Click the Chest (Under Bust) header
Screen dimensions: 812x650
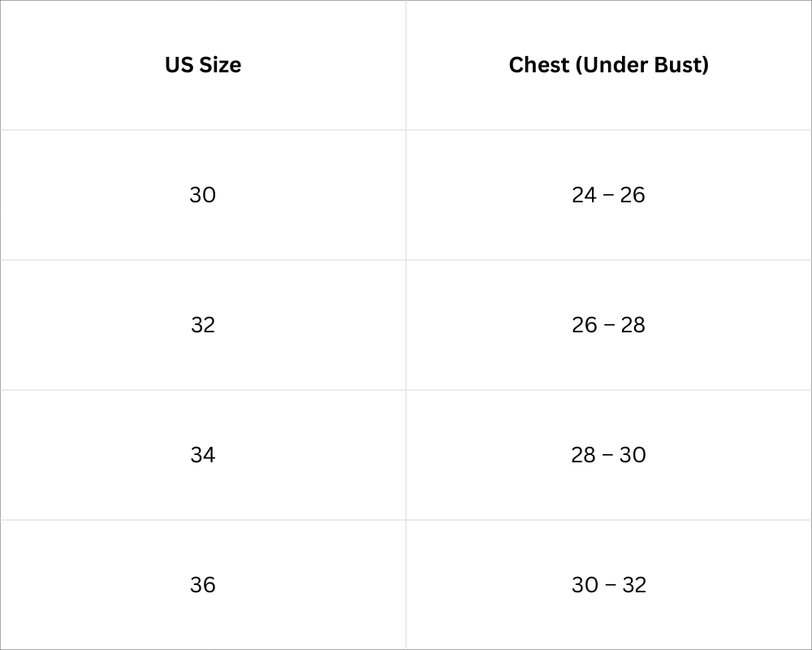pyautogui.click(x=608, y=65)
